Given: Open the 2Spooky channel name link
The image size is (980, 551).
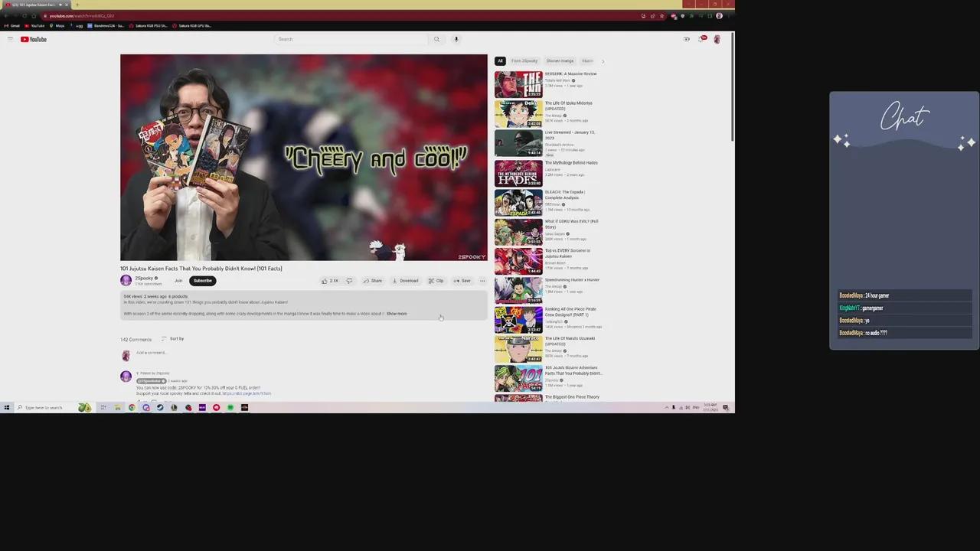Looking at the screenshot, I should tap(144, 279).
